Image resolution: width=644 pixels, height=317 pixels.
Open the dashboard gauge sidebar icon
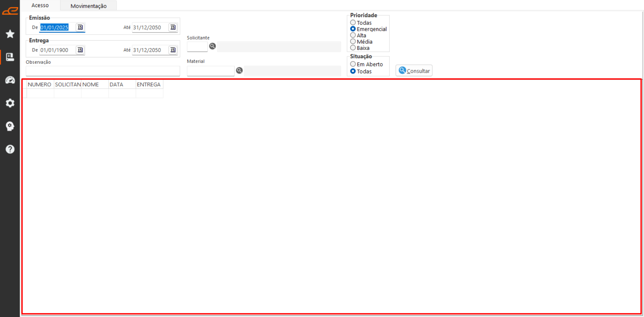pos(10,80)
